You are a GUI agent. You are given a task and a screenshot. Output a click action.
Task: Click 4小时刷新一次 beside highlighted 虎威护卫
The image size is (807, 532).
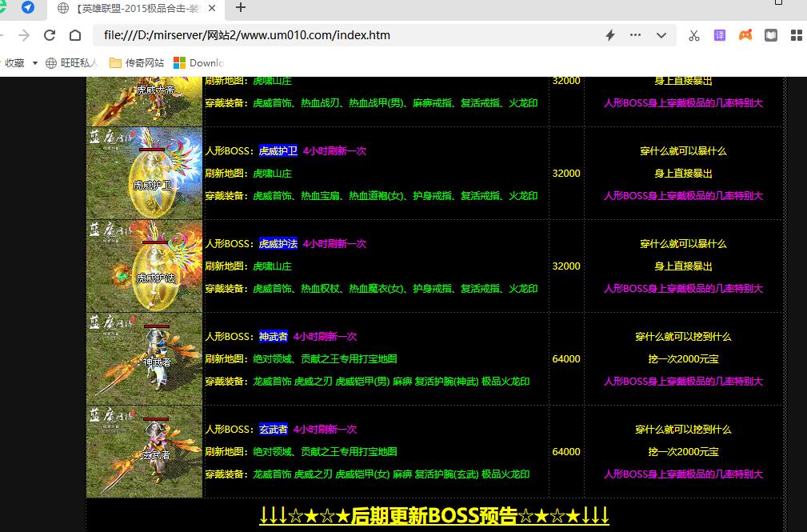334,151
